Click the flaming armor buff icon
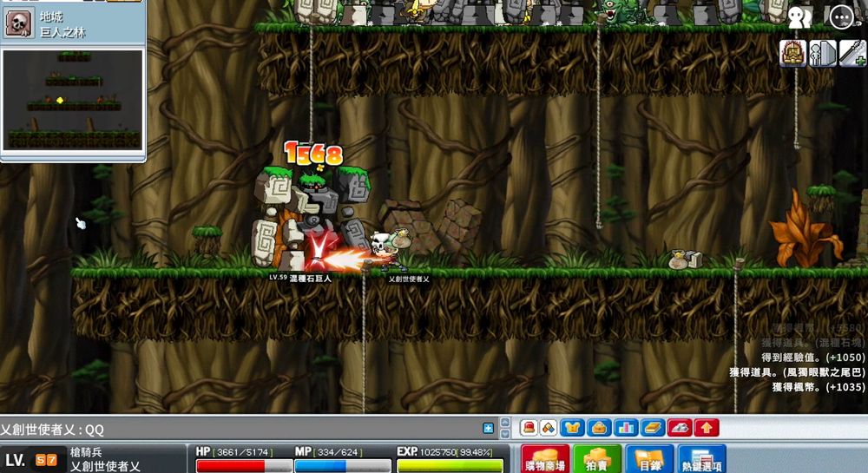Image resolution: width=868 pixels, height=473 pixels. click(792, 54)
